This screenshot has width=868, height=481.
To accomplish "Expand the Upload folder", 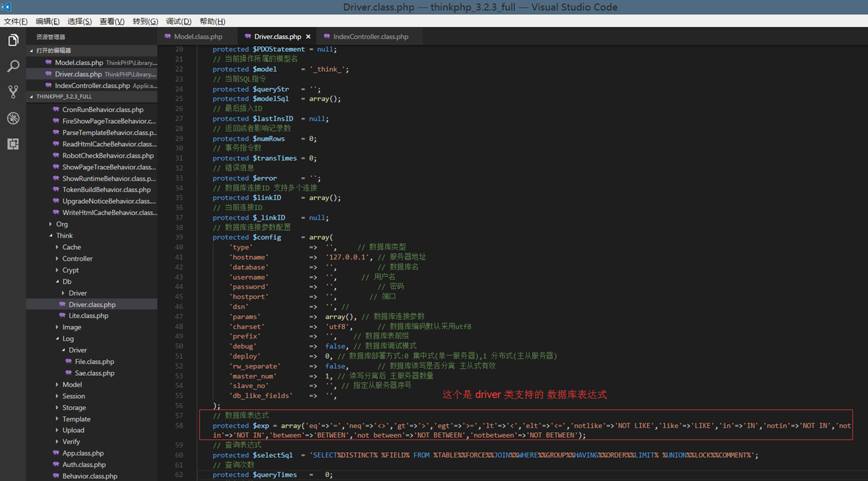I will pyautogui.click(x=73, y=430).
